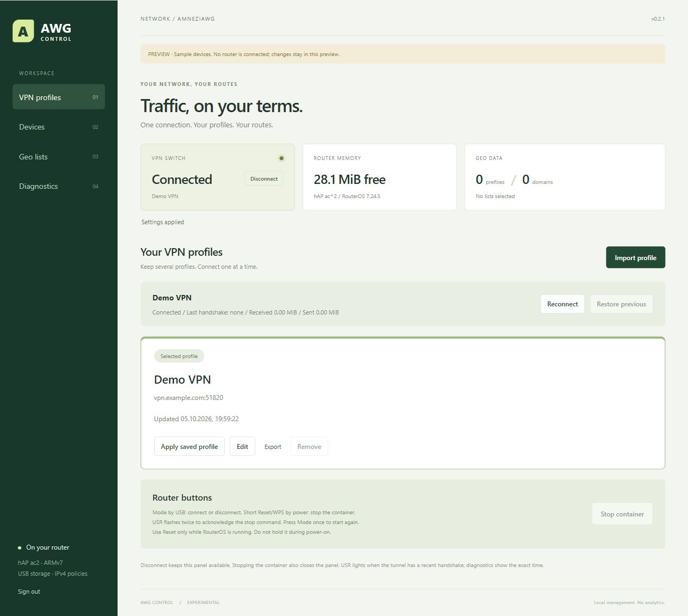688x616 pixels.
Task: Click the "Your VPN profiles" heading
Action: [x=182, y=252]
